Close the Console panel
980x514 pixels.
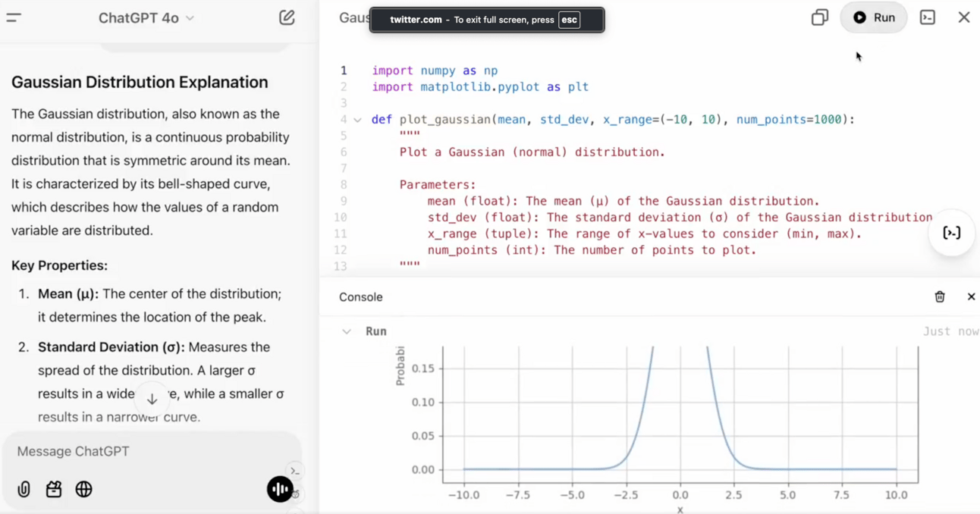971,297
